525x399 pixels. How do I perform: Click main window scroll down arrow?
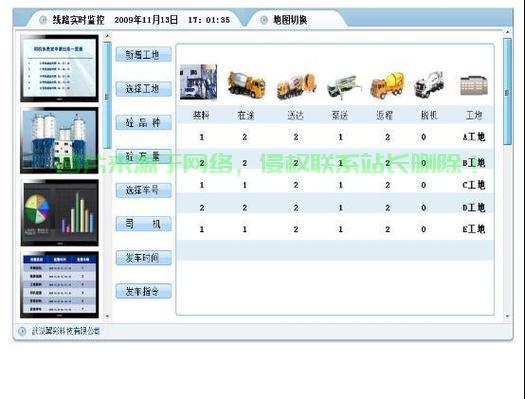tap(508, 316)
